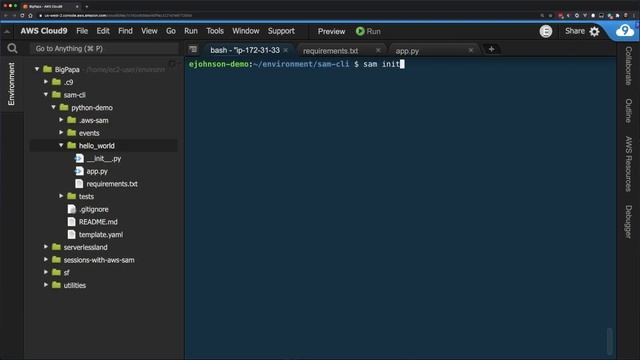
Task: Open the Go menu
Action: pyautogui.click(x=171, y=31)
